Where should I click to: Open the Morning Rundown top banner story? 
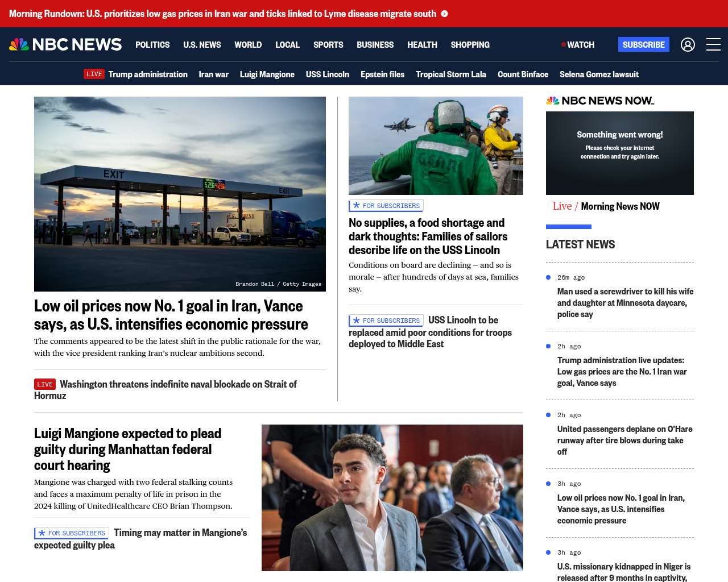pyautogui.click(x=222, y=14)
